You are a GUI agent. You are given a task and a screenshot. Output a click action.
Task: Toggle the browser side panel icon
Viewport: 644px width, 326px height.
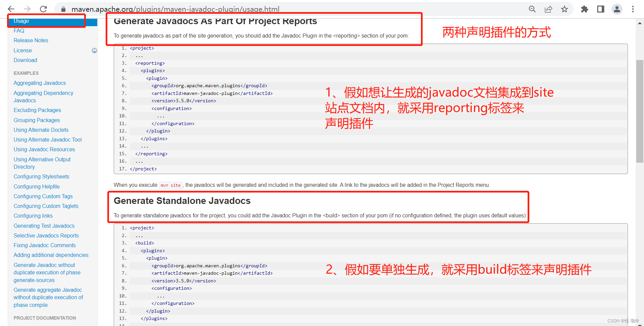coord(601,9)
